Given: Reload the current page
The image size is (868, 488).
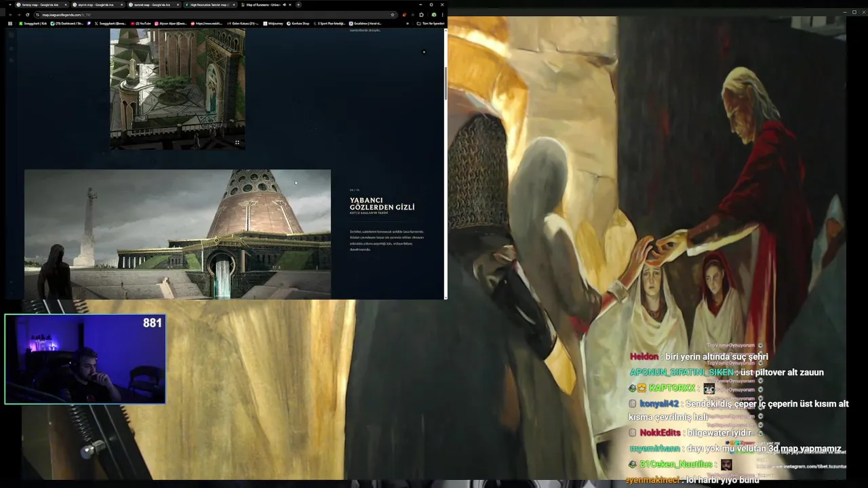Looking at the screenshot, I should (x=27, y=15).
